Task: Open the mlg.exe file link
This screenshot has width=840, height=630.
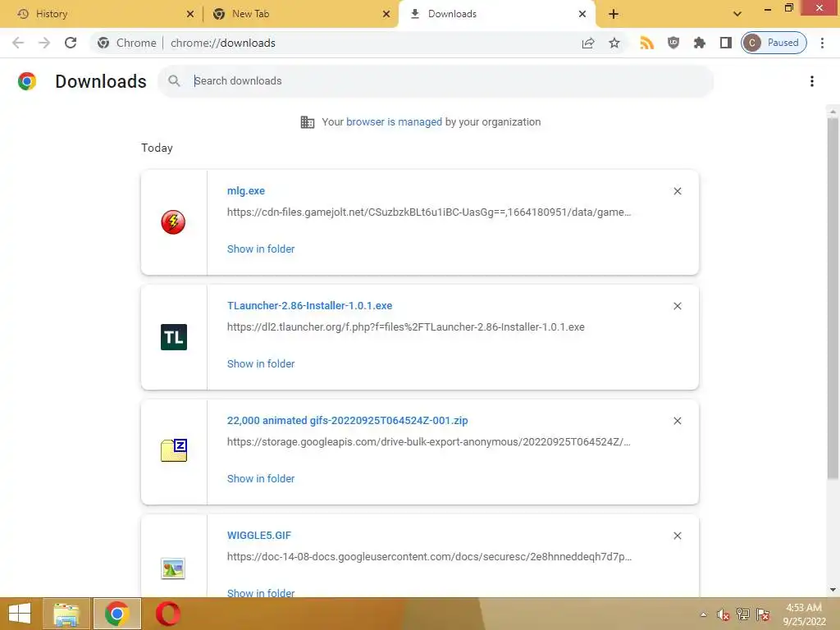Action: (246, 190)
